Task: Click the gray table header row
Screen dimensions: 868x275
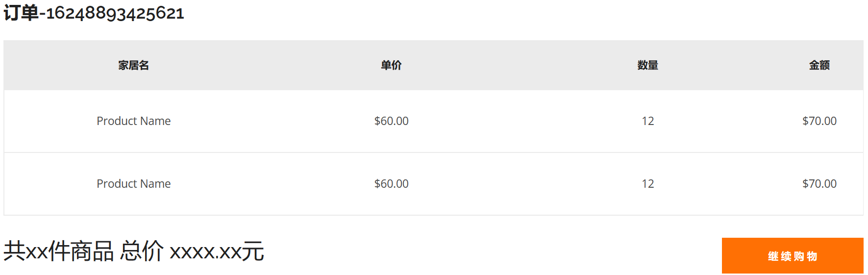Action: pos(515,65)
